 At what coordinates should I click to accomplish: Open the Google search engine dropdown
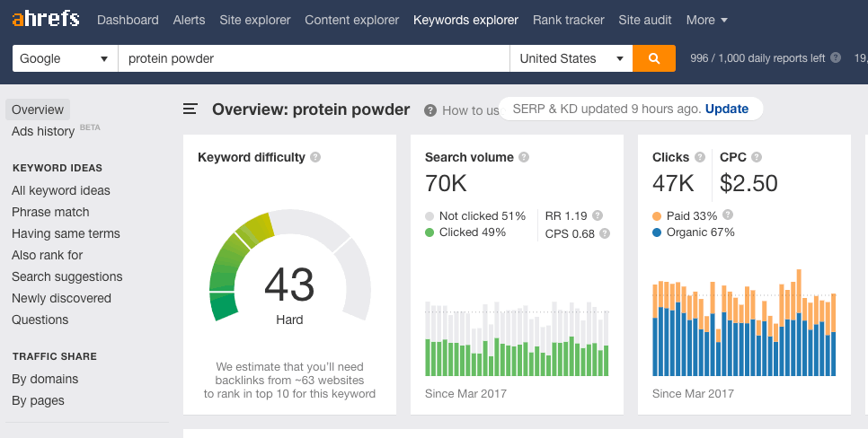pos(65,58)
